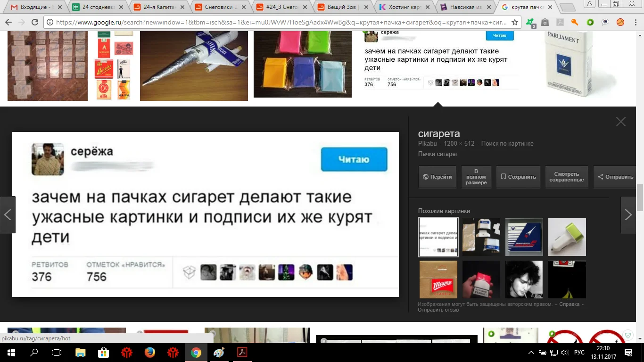Click the 'Читаю' button in the top thumbnail

[500, 36]
